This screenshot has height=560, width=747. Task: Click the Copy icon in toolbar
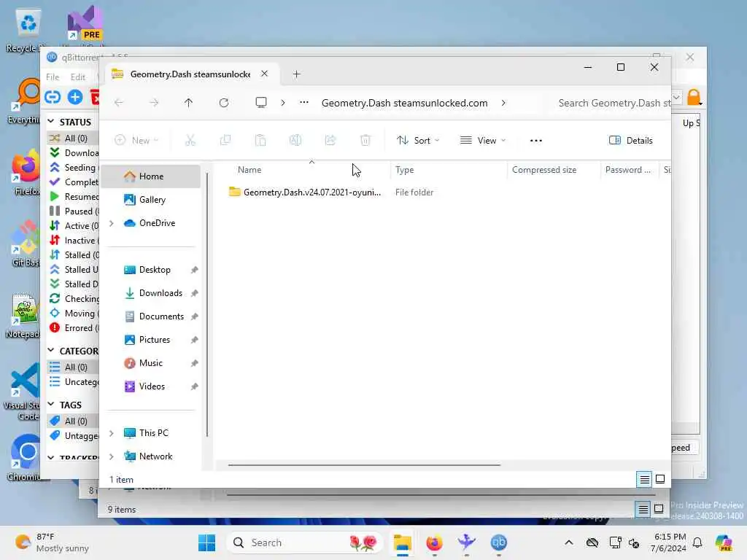(x=225, y=140)
